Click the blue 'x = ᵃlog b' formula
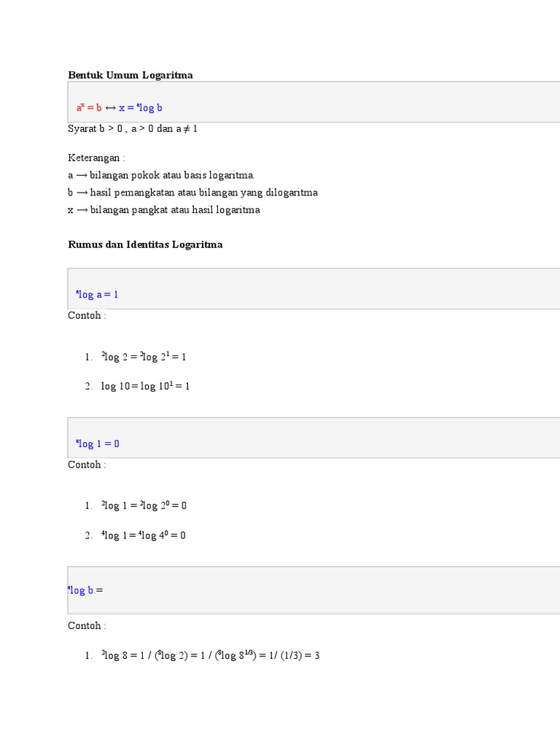Image resolution: width=560 pixels, height=747 pixels. [141, 108]
